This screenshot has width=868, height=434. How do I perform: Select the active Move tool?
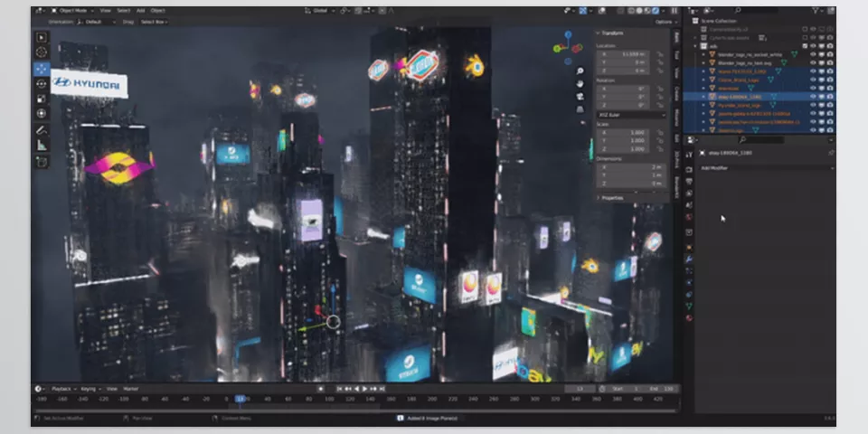pos(42,70)
